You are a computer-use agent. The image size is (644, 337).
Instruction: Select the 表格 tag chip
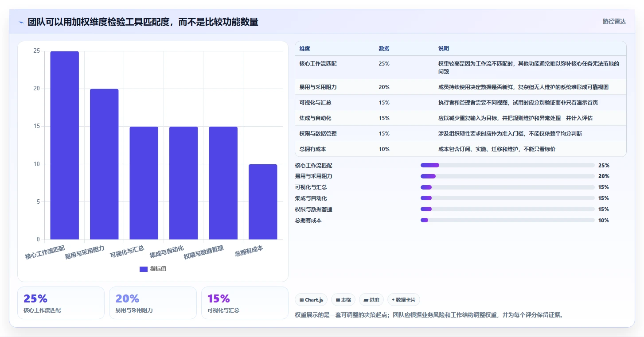click(x=343, y=300)
